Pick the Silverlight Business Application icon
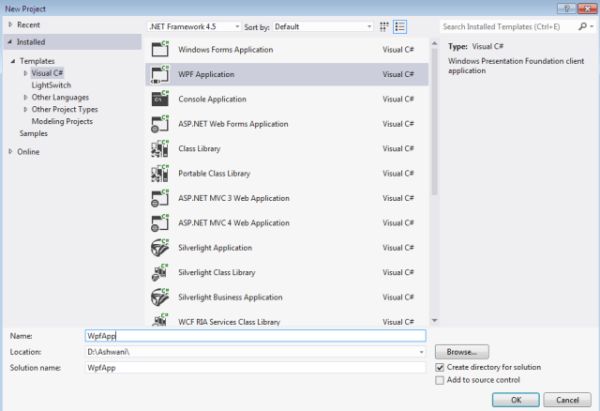The height and width of the screenshot is (411, 600). click(160, 297)
